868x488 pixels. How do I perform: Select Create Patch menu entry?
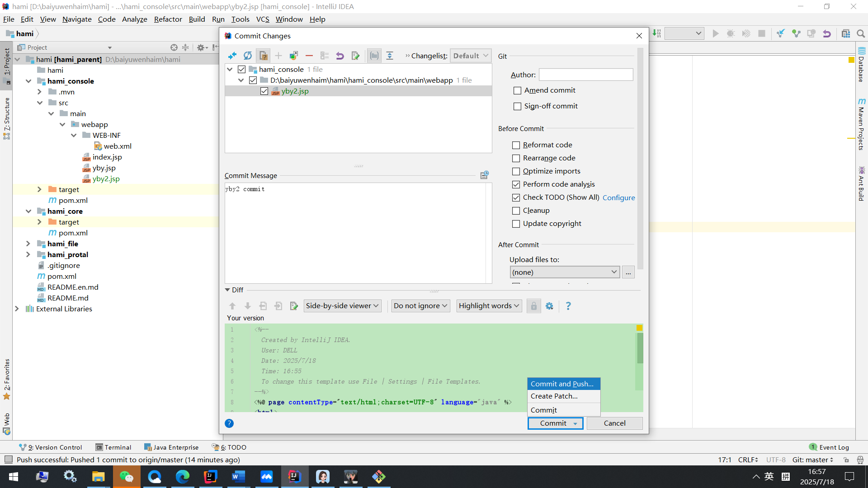click(x=563, y=396)
